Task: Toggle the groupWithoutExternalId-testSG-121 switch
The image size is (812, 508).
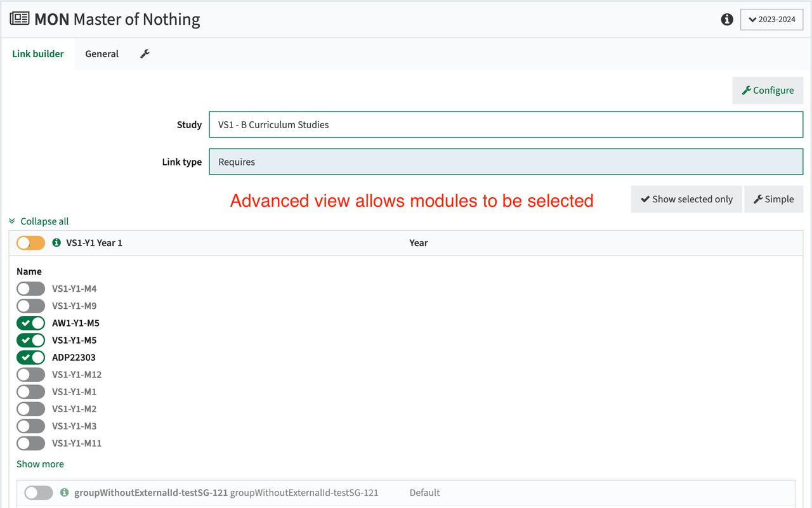Action: click(39, 492)
